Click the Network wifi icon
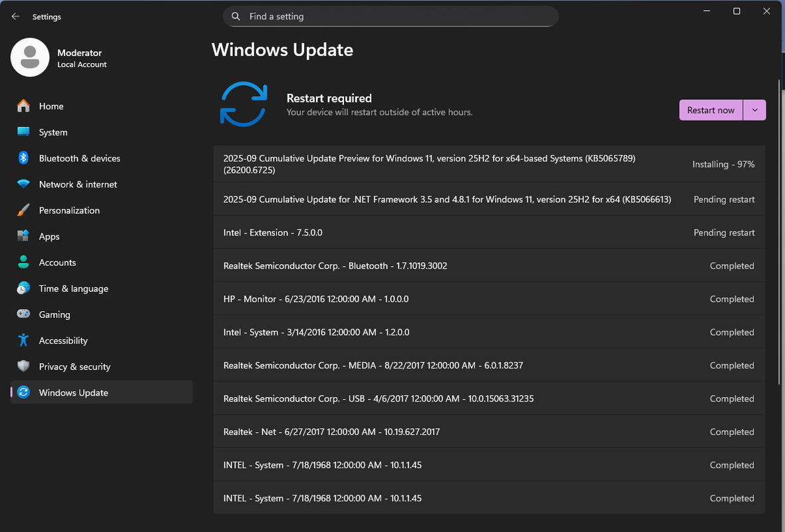 [x=23, y=184]
